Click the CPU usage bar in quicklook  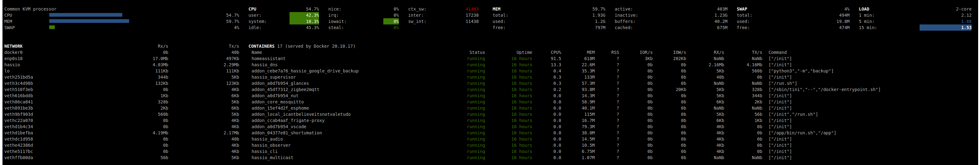click(85, 15)
